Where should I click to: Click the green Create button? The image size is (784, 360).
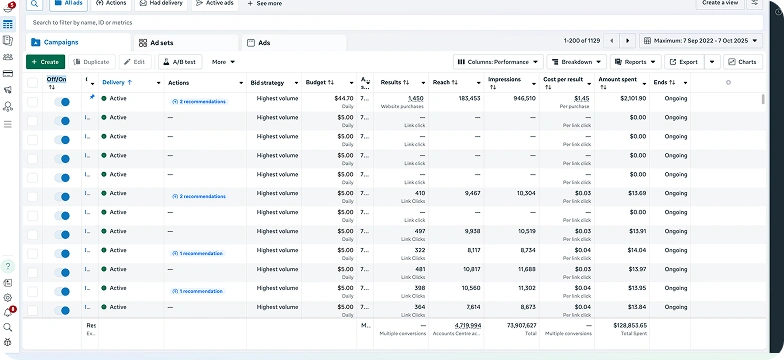coord(46,62)
